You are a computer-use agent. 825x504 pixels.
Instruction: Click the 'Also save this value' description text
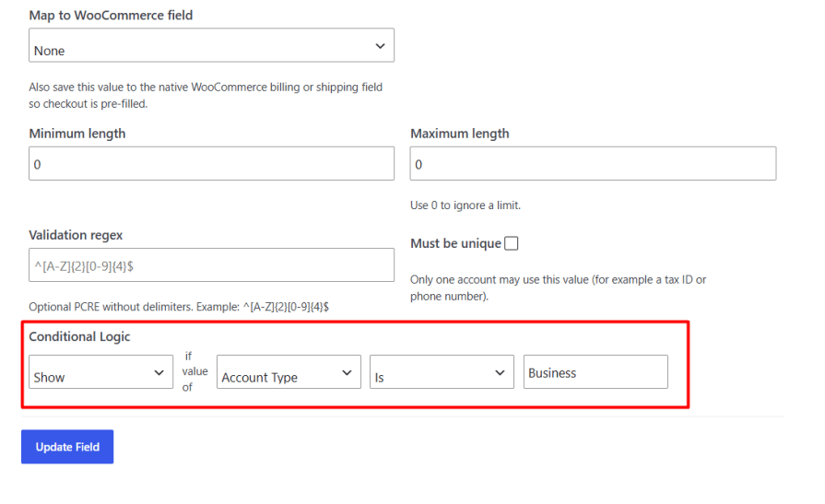[206, 95]
